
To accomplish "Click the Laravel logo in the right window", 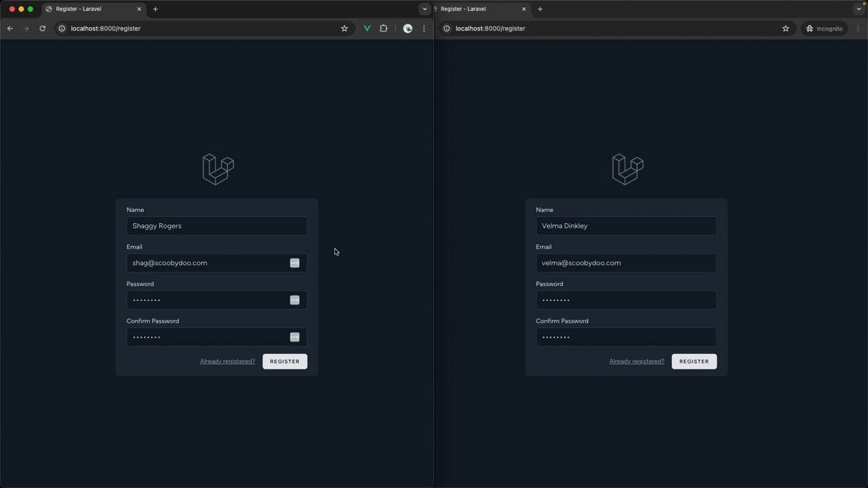I will click(x=628, y=169).
